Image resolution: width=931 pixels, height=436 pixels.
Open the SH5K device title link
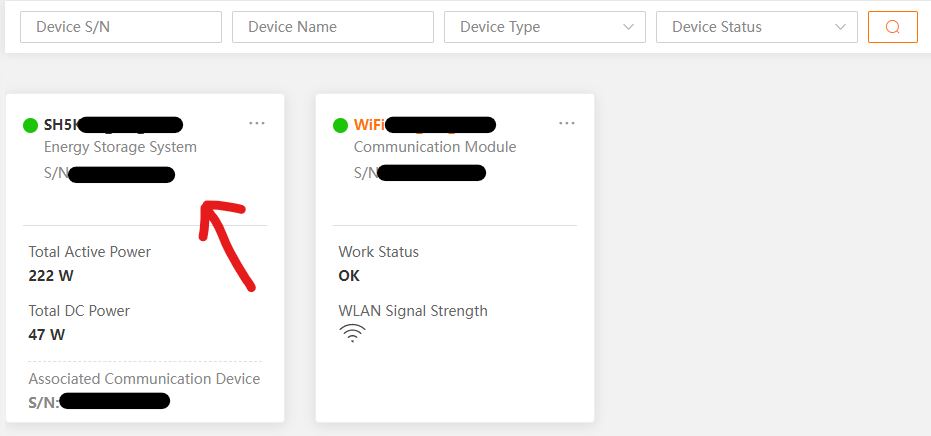112,125
